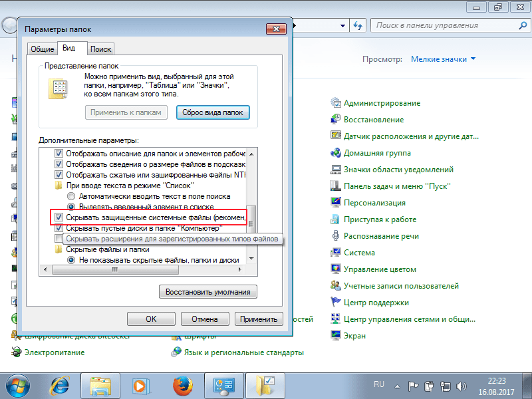This screenshot has height=399, width=532.
Task: Click the Система icon
Action: (336, 253)
